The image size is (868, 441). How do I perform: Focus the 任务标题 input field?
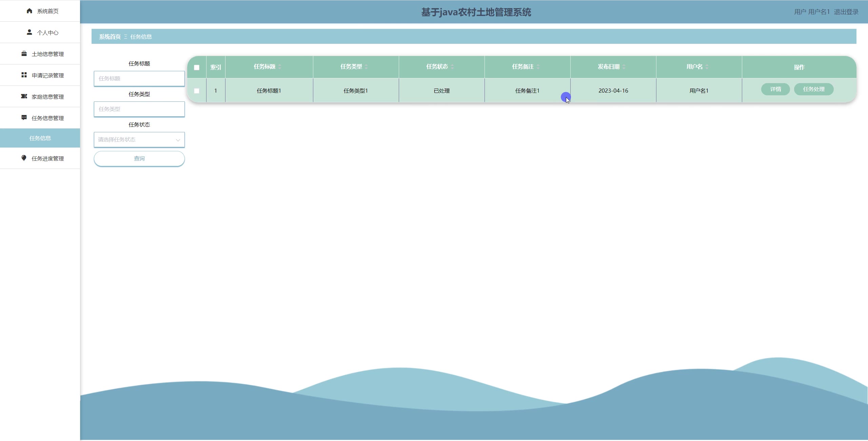pos(139,79)
